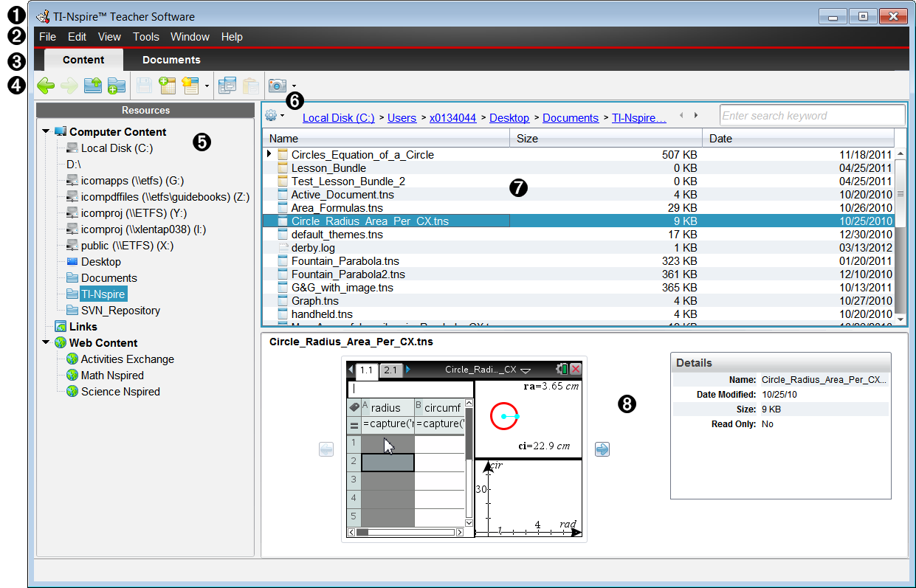This screenshot has width=916, height=588.
Task: Switch to the Documents tab
Action: tap(171, 60)
